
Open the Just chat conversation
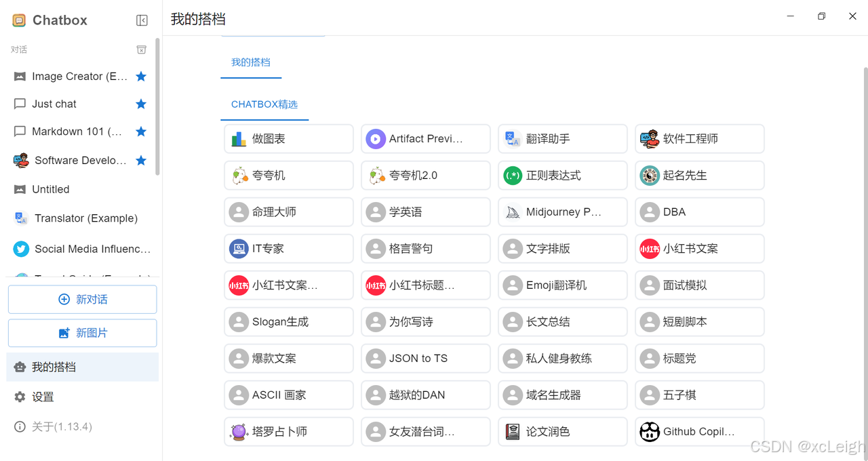pos(80,104)
